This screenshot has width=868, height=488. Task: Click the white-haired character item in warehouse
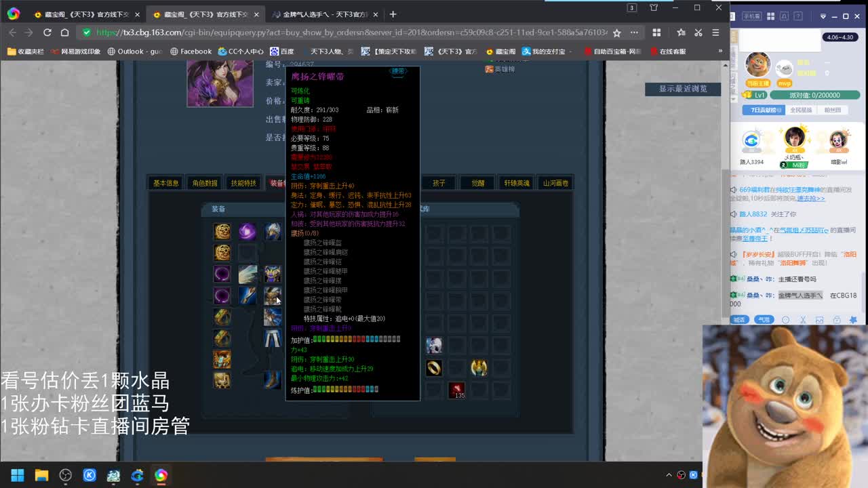pyautogui.click(x=434, y=345)
